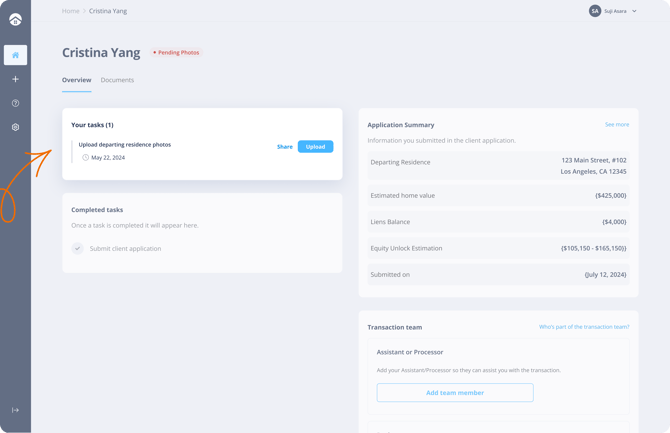Open the help question mark icon
The image size is (670, 433).
pyautogui.click(x=15, y=103)
